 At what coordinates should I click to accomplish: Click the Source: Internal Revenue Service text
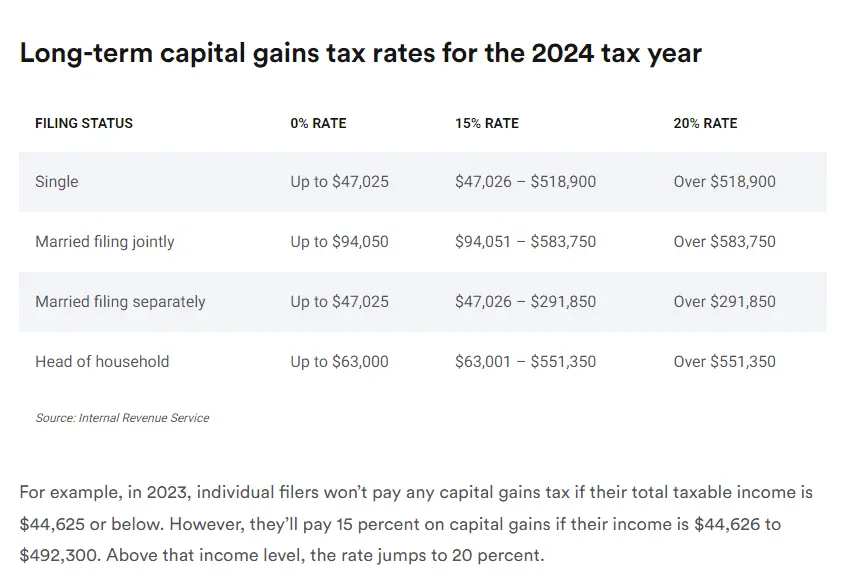(122, 418)
